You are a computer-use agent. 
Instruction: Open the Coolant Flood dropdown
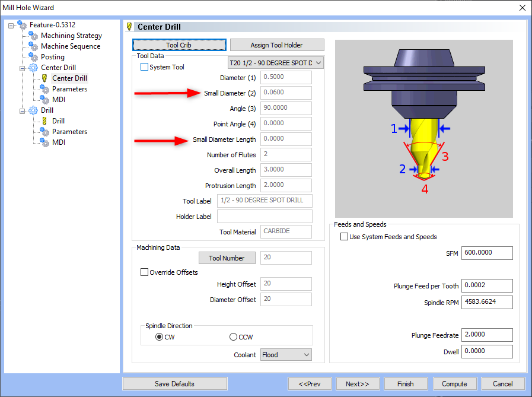click(x=286, y=354)
